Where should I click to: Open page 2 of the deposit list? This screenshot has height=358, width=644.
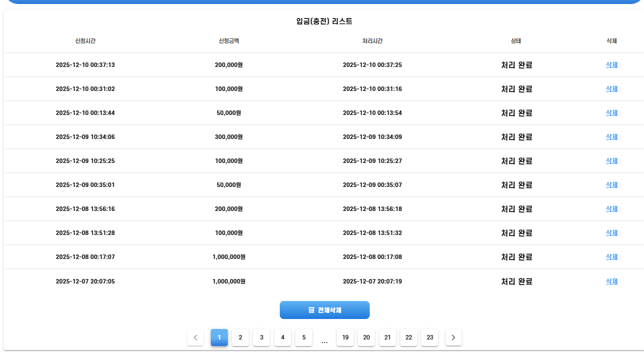pyautogui.click(x=240, y=337)
